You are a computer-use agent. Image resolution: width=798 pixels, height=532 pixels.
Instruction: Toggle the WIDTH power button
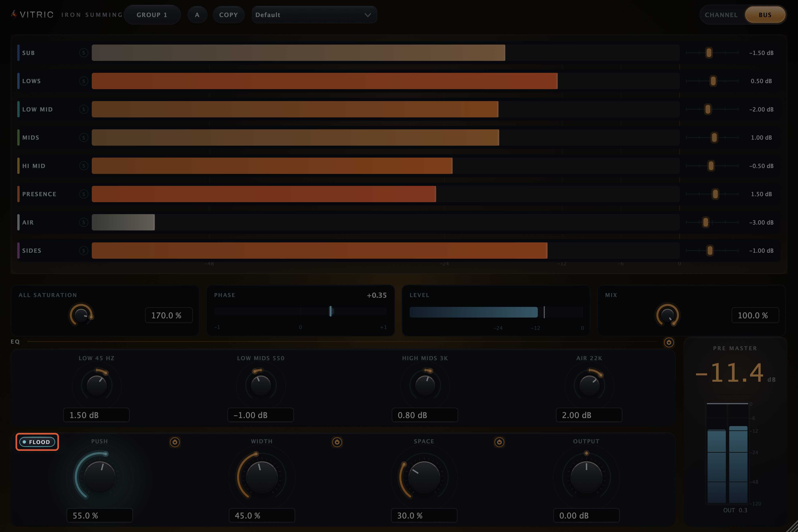pos(337,442)
